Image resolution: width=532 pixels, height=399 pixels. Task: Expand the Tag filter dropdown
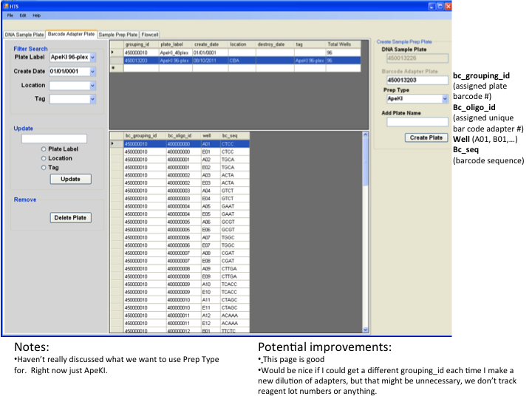click(92, 99)
